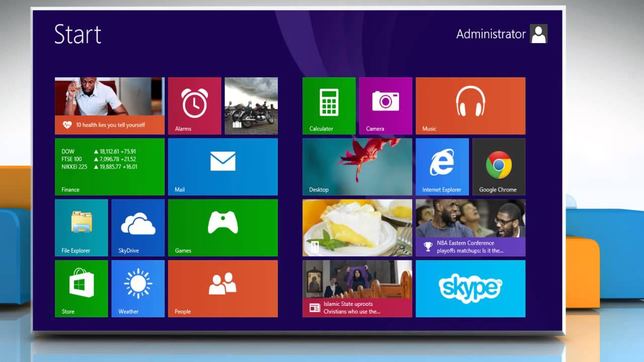Open the '10 health lies' Health tile

(x=110, y=106)
